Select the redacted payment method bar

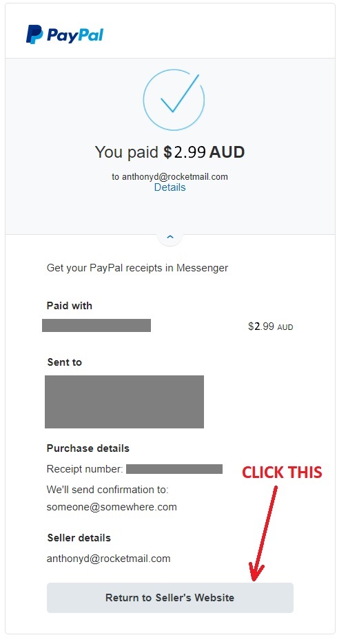pyautogui.click(x=96, y=325)
